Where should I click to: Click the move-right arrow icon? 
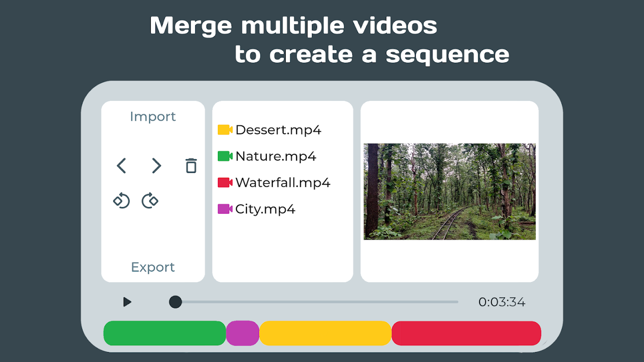coord(156,166)
